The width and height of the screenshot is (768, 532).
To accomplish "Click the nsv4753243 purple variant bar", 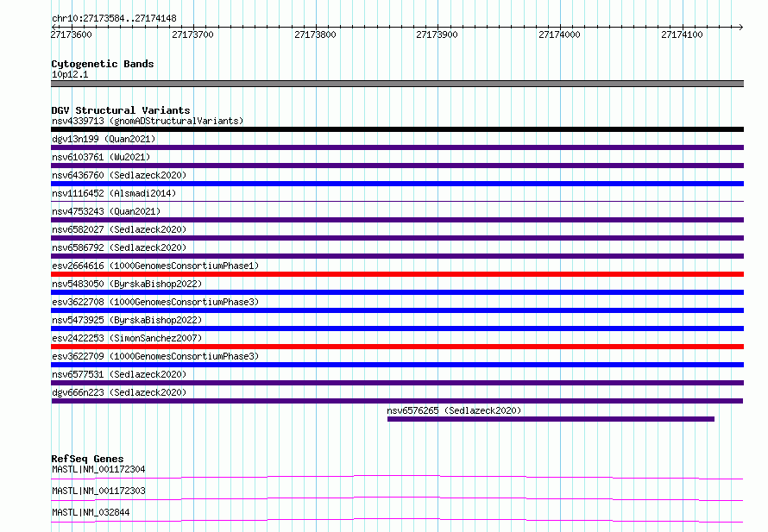I will [397, 220].
